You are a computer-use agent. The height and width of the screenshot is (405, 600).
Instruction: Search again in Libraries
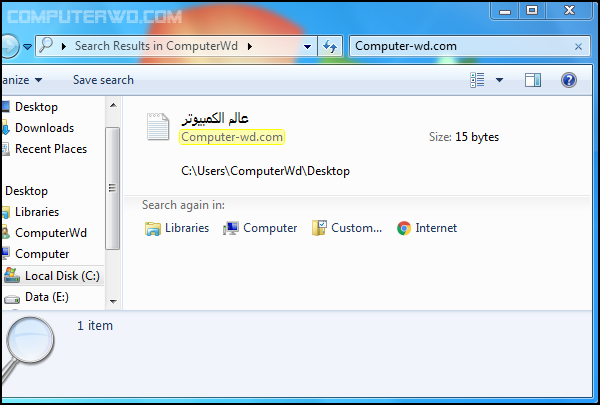click(x=177, y=228)
